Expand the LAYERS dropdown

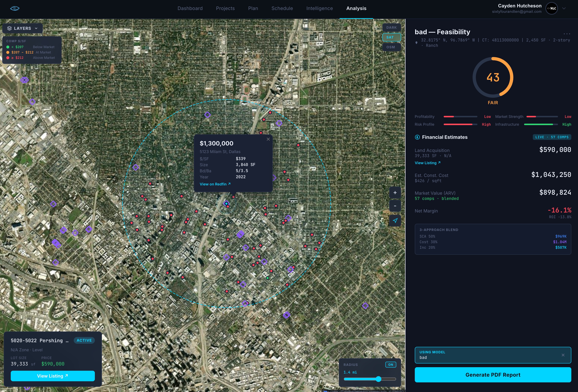coord(23,28)
